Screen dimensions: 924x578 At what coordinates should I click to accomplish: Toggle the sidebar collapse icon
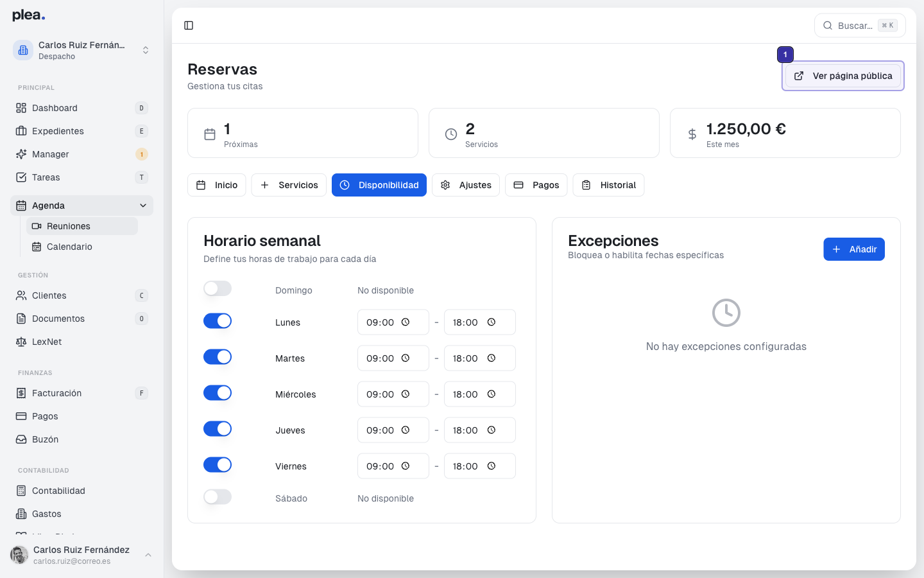click(x=189, y=25)
